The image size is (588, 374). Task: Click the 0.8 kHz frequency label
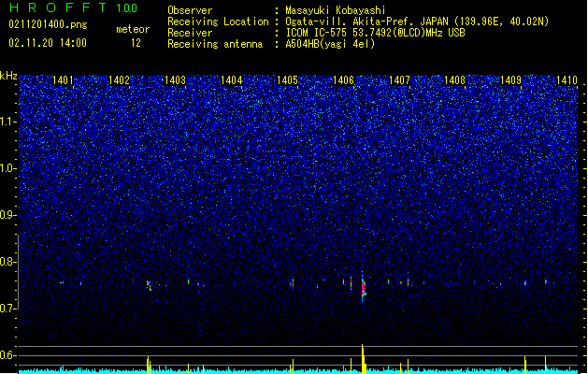coord(8,262)
